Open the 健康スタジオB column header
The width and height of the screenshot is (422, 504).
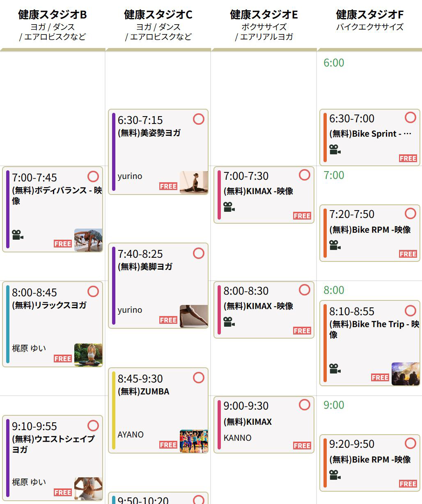(x=53, y=15)
